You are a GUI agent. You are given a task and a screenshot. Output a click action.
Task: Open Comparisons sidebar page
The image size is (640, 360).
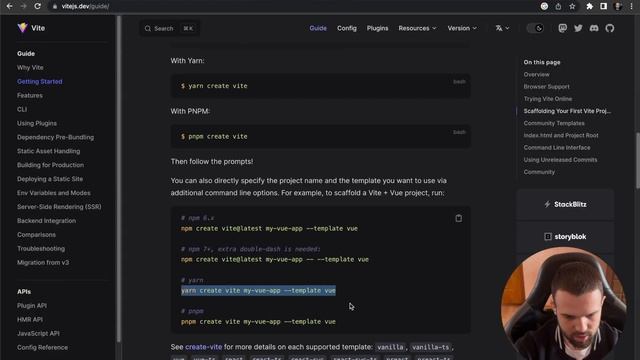(36, 234)
